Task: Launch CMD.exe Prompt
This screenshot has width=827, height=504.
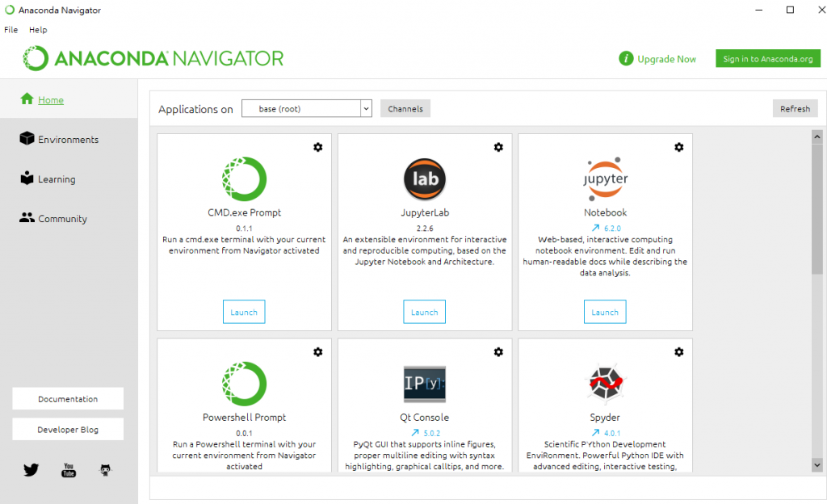Action: 244,312
